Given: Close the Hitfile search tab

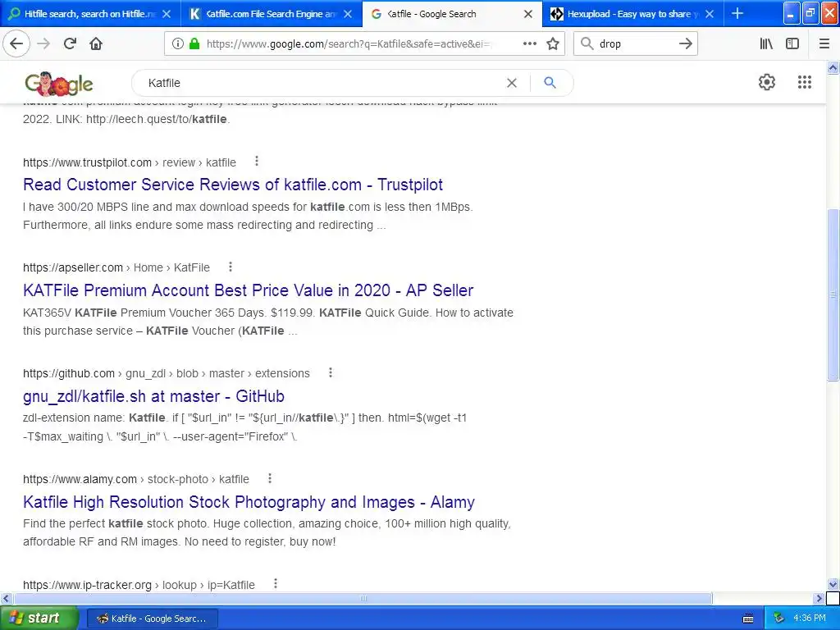Looking at the screenshot, I should (x=167, y=14).
